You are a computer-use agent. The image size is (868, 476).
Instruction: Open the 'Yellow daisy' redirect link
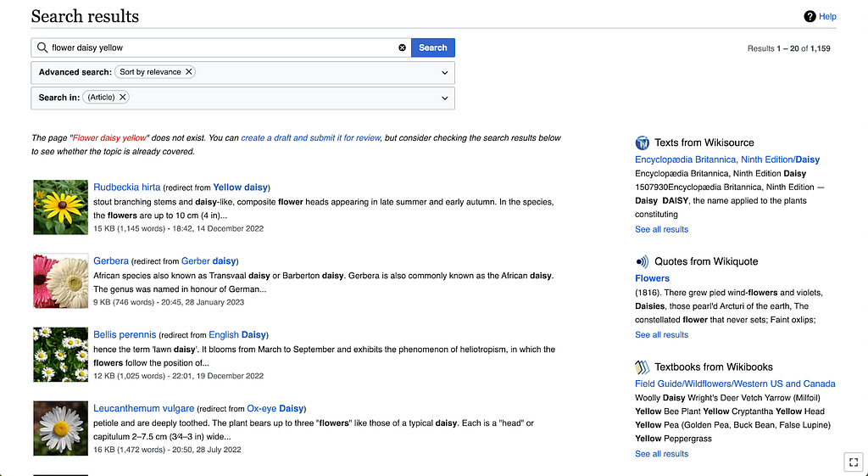pos(240,188)
